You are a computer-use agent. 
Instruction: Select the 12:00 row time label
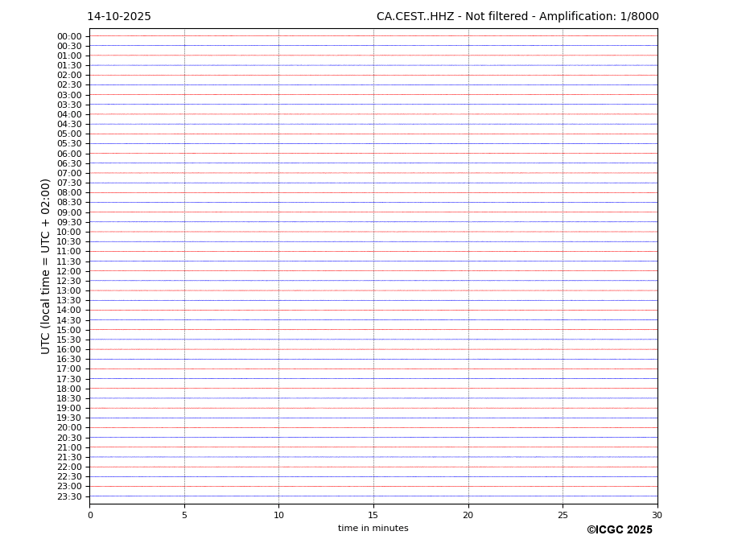[x=69, y=271]
